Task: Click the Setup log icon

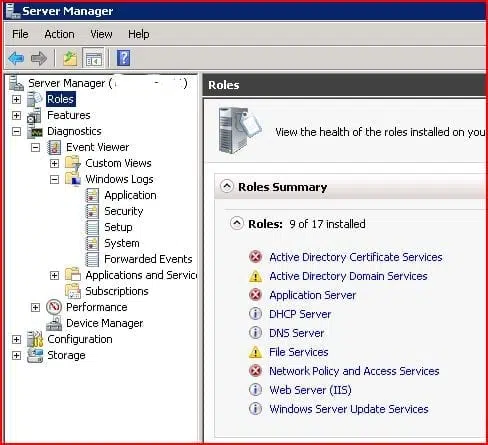Action: coord(92,227)
